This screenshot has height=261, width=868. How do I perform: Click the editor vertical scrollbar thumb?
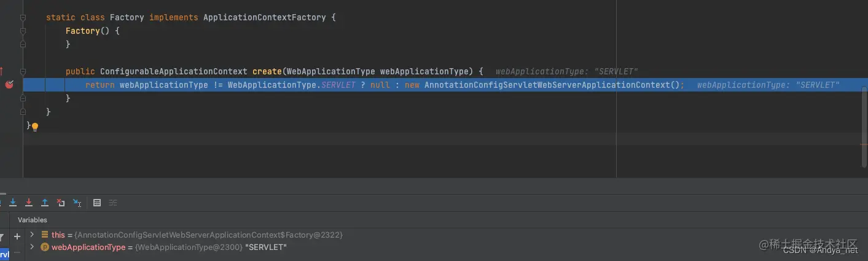pyautogui.click(x=864, y=126)
